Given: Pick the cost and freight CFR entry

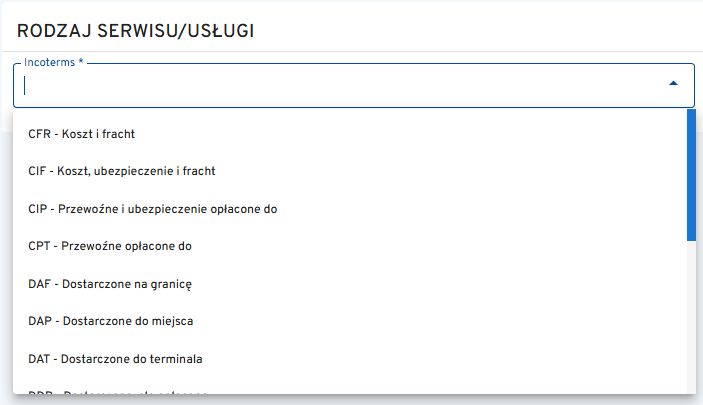Looking at the screenshot, I should (82, 133).
